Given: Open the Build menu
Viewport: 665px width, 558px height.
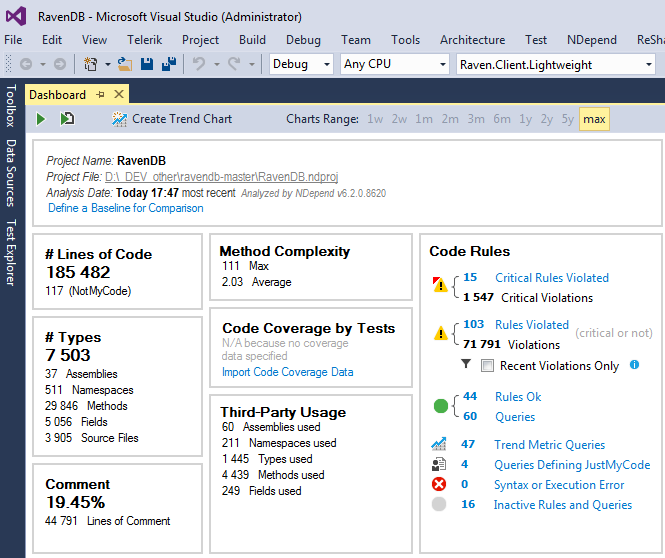Looking at the screenshot, I should point(252,40).
